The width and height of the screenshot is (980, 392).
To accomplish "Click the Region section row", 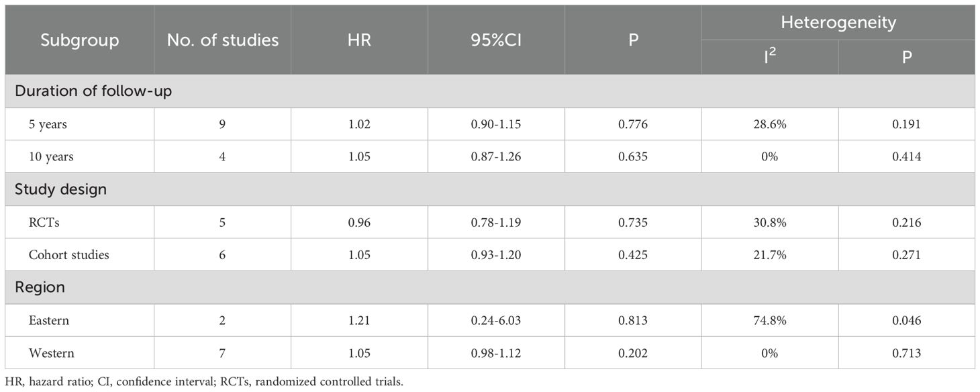I will [x=490, y=287].
